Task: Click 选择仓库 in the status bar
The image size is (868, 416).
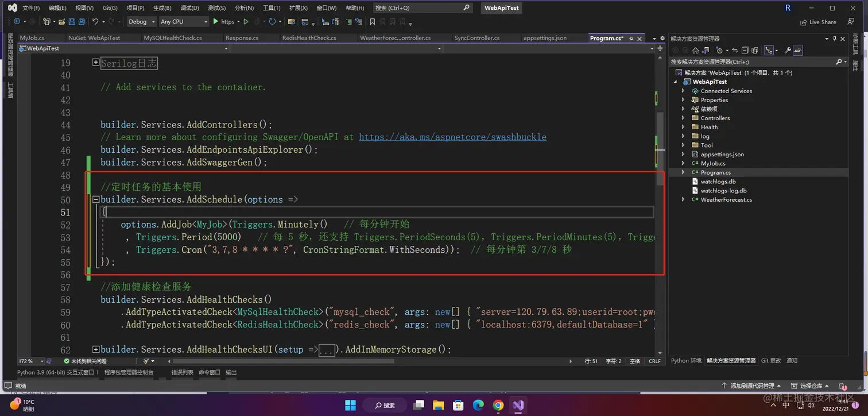Action: 811,386
